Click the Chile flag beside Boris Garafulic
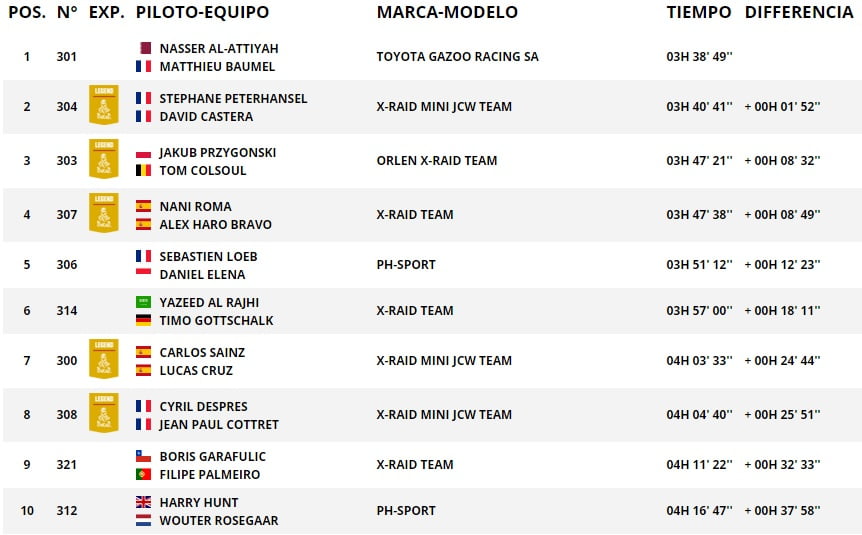Viewport: 862px width, 535px height. [143, 456]
